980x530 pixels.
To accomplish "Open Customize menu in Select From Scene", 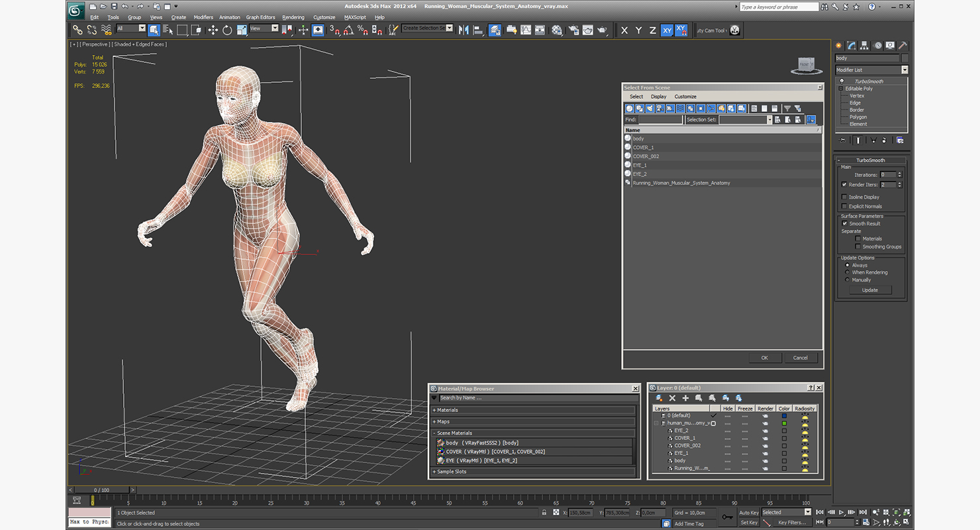I will [685, 97].
